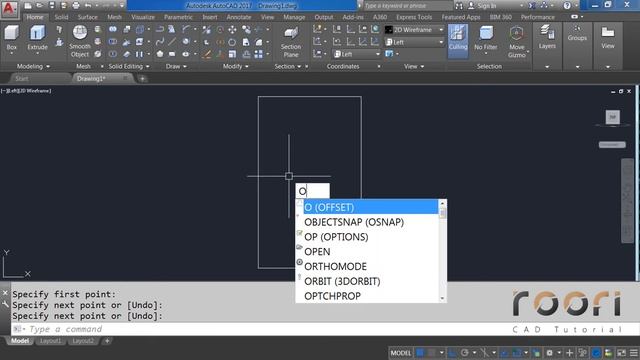Click the MODEL button in status bar
The image size is (640, 360).
401,353
